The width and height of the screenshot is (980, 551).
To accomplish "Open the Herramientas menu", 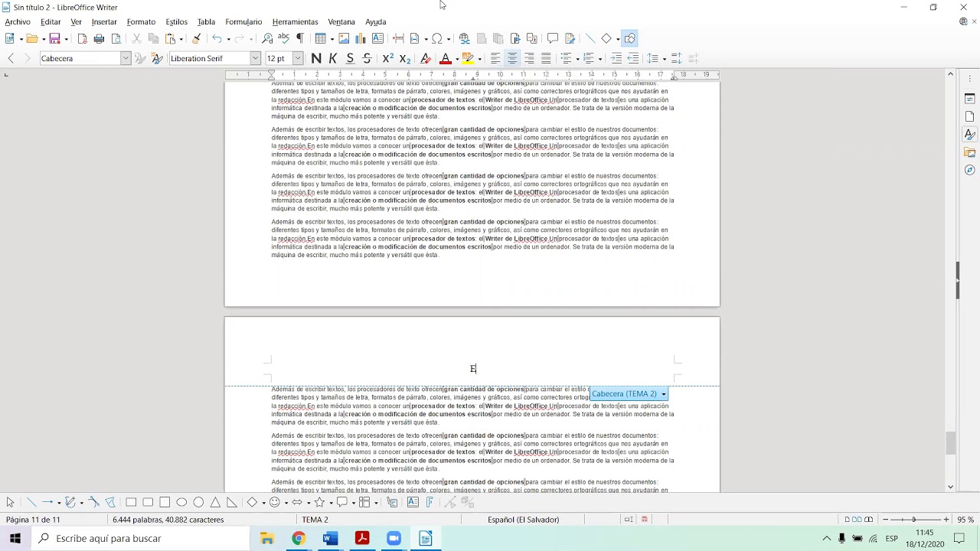I will click(295, 21).
